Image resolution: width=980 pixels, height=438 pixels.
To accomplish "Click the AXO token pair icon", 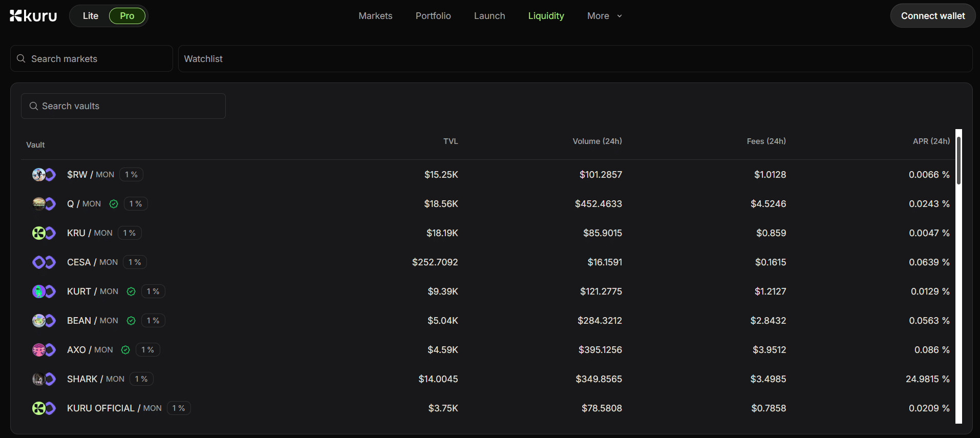I will tap(44, 350).
